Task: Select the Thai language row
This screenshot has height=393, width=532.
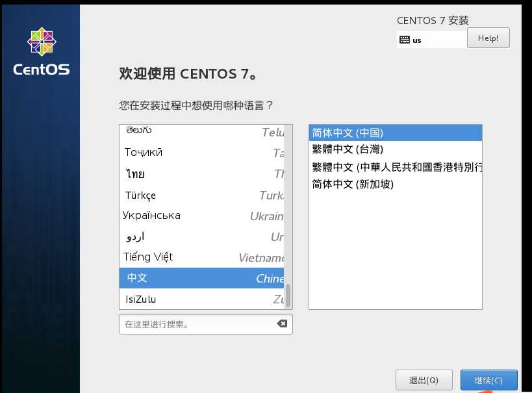Action: [202, 173]
